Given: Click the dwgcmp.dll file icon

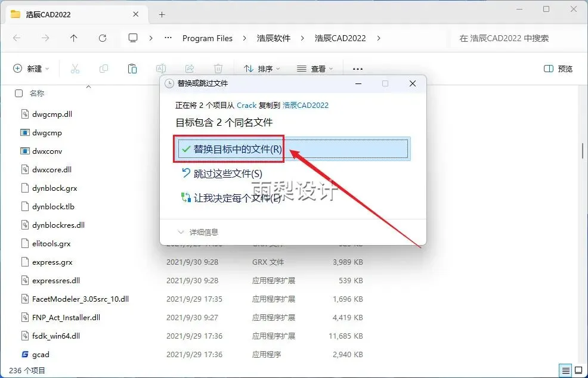Looking at the screenshot, I should (x=25, y=114).
